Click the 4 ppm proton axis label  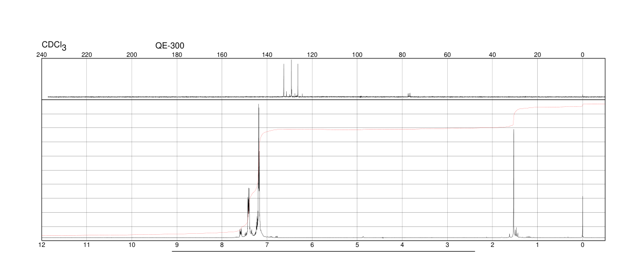[402, 245]
